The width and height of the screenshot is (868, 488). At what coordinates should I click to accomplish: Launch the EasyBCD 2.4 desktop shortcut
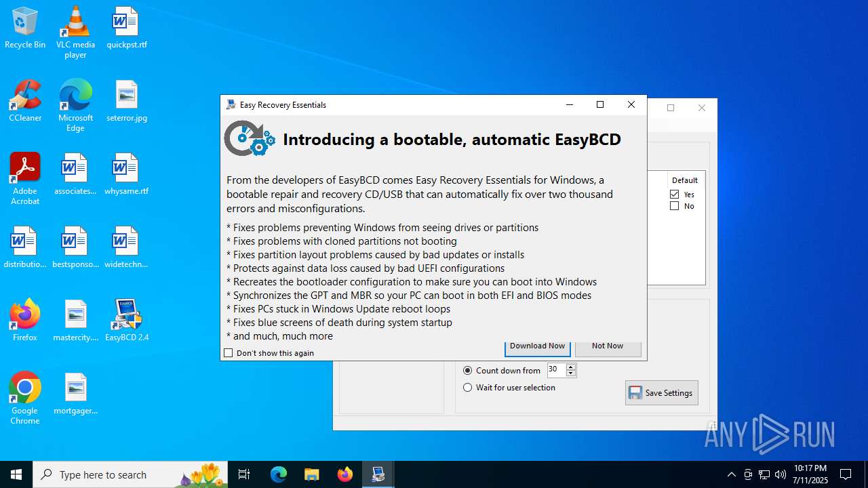pyautogui.click(x=127, y=321)
